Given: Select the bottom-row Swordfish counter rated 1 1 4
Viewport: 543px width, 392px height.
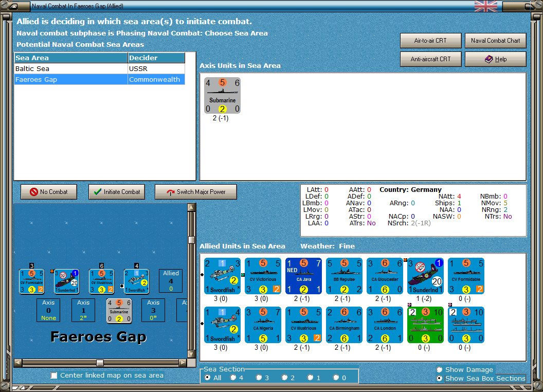Looking at the screenshot, I should (x=222, y=325).
